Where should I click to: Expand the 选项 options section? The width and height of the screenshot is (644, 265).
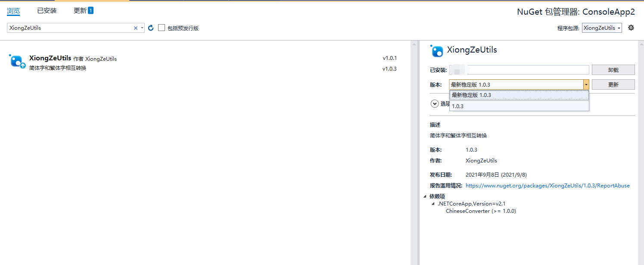(x=435, y=103)
